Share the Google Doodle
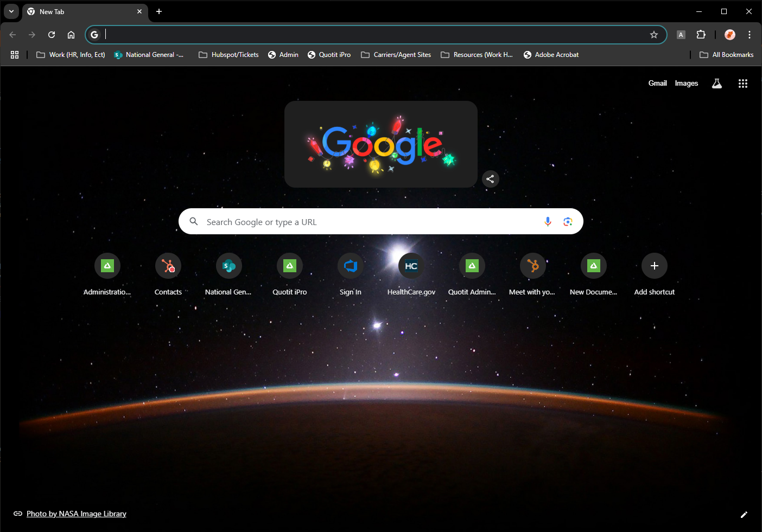Screen dimensions: 762x532 click(x=490, y=179)
